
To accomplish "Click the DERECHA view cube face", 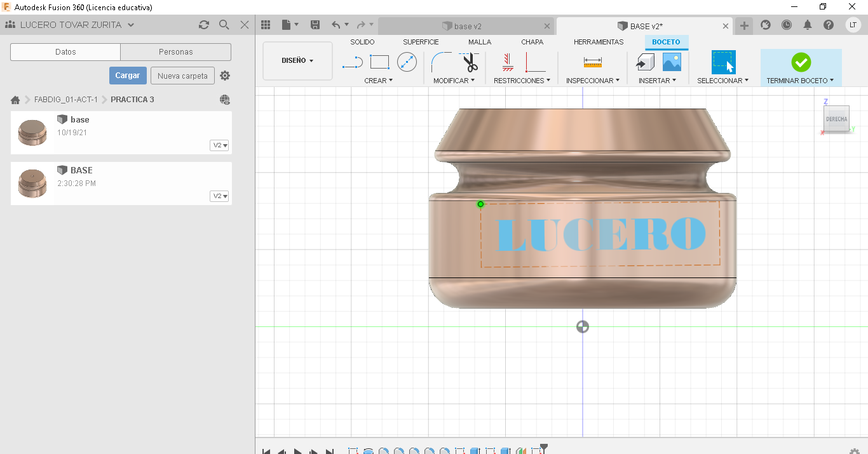I will 836,119.
